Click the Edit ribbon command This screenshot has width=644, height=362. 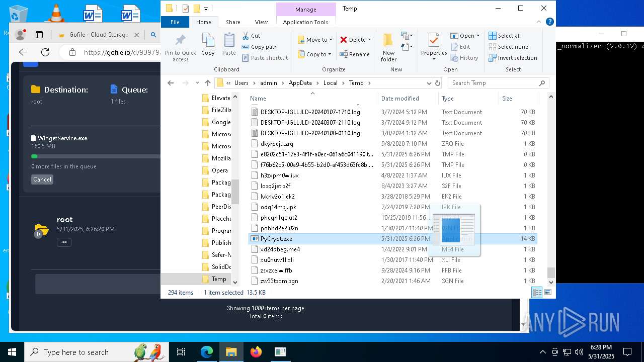(460, 47)
